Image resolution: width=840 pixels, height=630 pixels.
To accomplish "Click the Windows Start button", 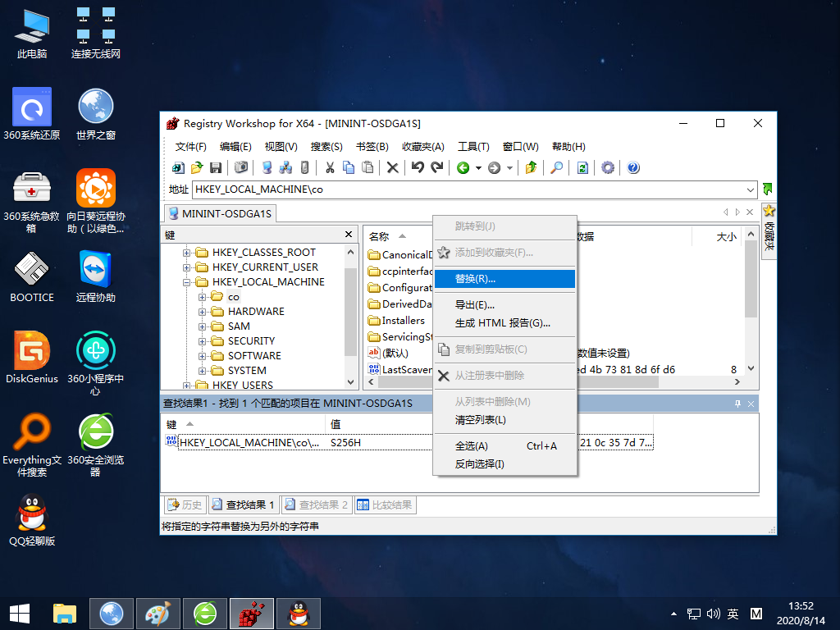I will 20,614.
